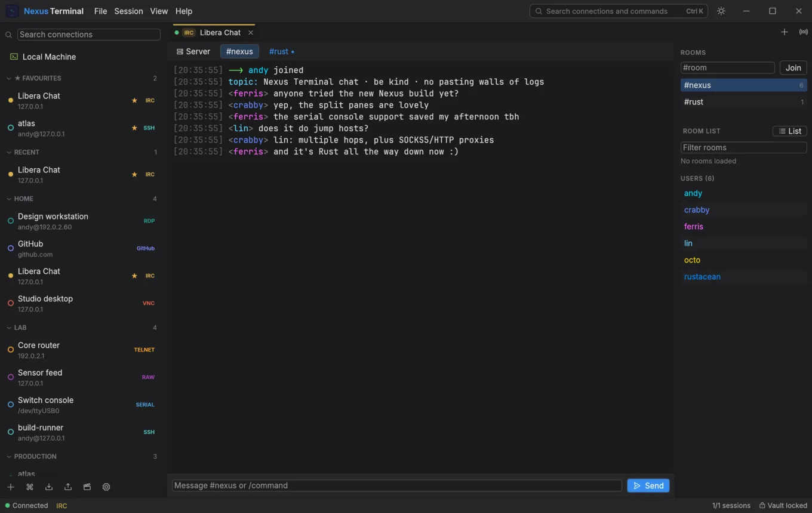Toggle the star on Libera Chat in Recent
The width and height of the screenshot is (812, 513).
[x=134, y=175]
